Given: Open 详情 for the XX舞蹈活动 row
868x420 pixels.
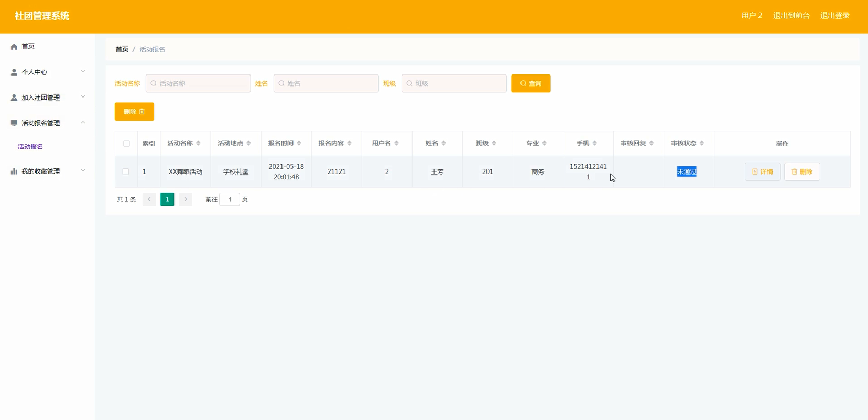Looking at the screenshot, I should (762, 171).
